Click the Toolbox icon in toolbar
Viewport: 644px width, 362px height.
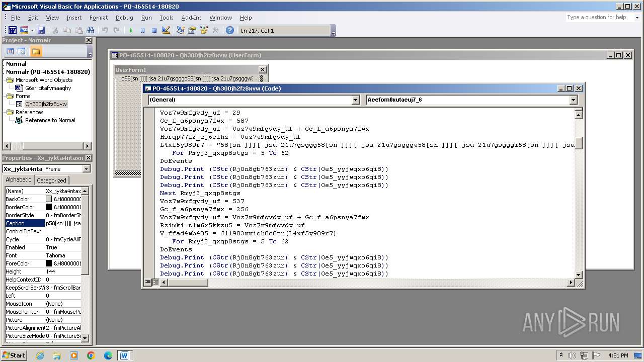pos(215,31)
